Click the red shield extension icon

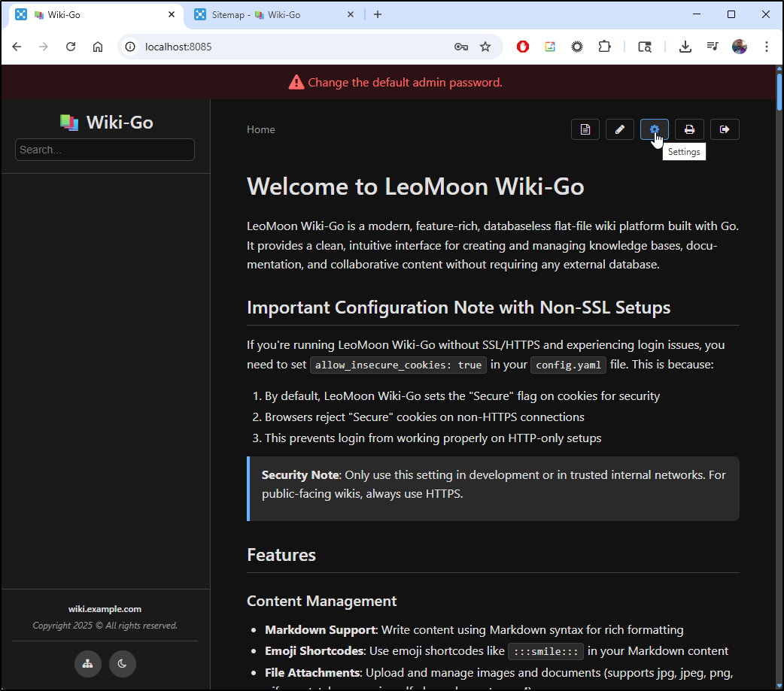[x=523, y=47]
